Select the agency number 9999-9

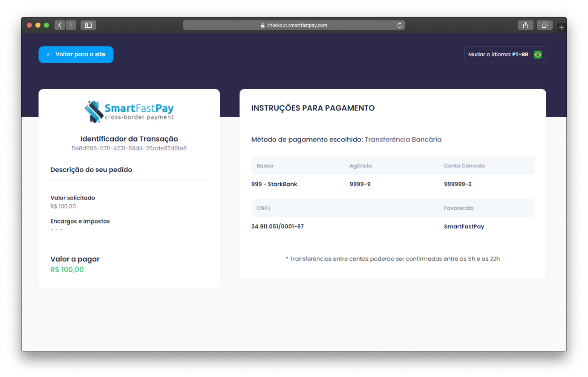tap(360, 184)
